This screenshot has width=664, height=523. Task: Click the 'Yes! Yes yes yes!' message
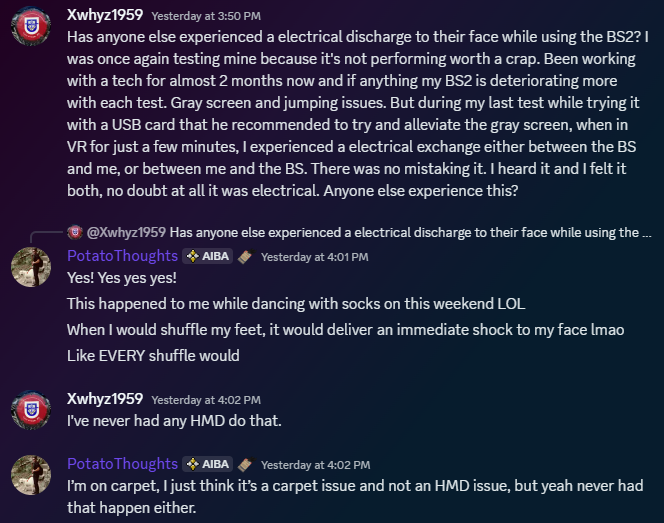[122, 278]
